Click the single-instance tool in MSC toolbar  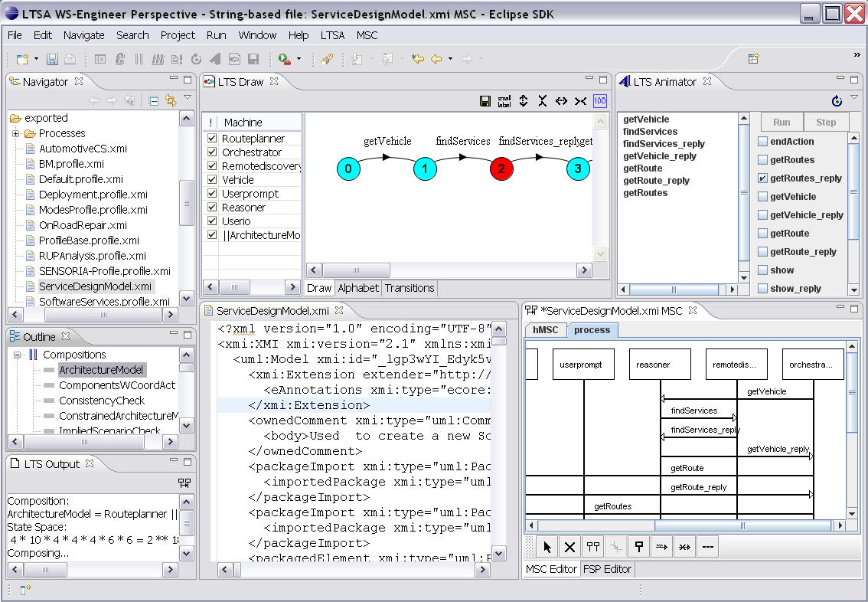click(x=639, y=547)
